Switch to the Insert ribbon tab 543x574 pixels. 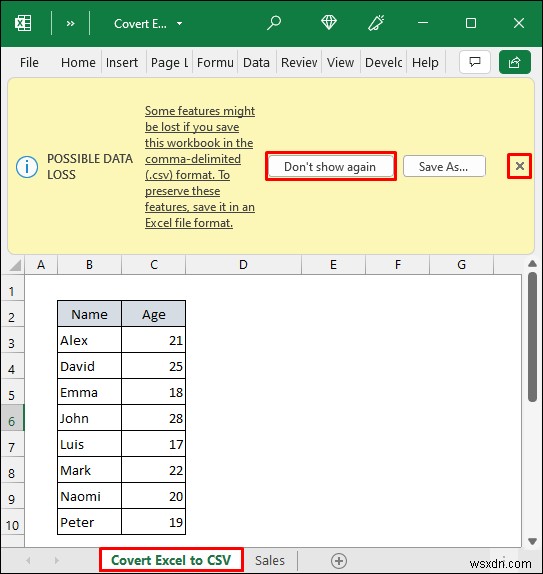click(122, 62)
